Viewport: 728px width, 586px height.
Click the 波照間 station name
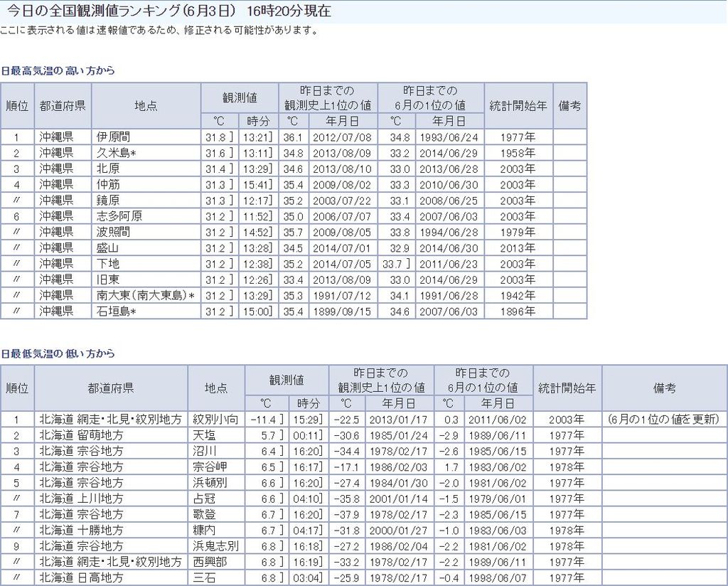113,232
